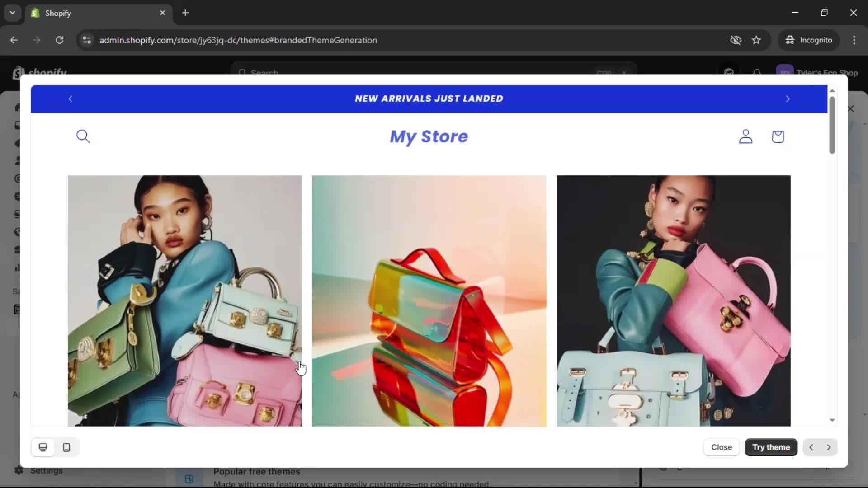Click the account icon in the theme preview
The height and width of the screenshot is (488, 868).
point(745,137)
